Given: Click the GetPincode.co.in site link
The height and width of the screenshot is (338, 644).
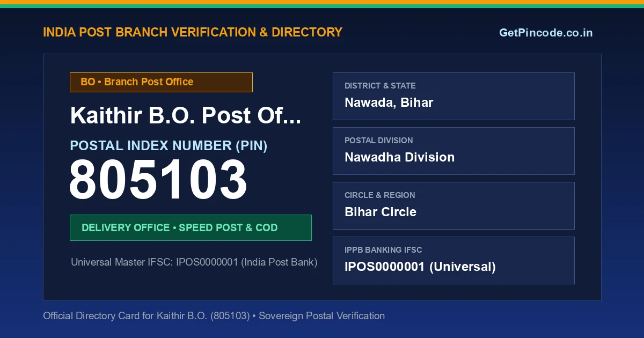Looking at the screenshot, I should 546,33.
